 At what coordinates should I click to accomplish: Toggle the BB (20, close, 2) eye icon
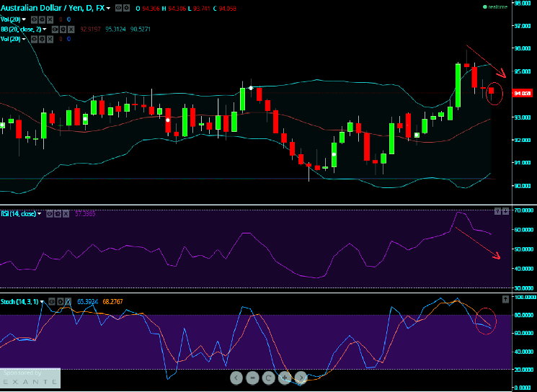coord(55,30)
